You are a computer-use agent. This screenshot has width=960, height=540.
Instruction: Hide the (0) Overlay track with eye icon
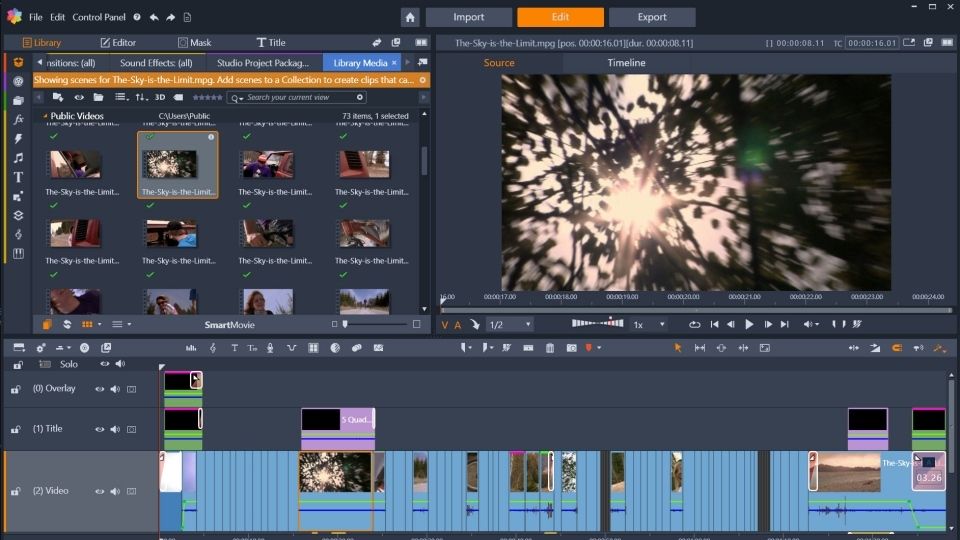click(x=99, y=389)
